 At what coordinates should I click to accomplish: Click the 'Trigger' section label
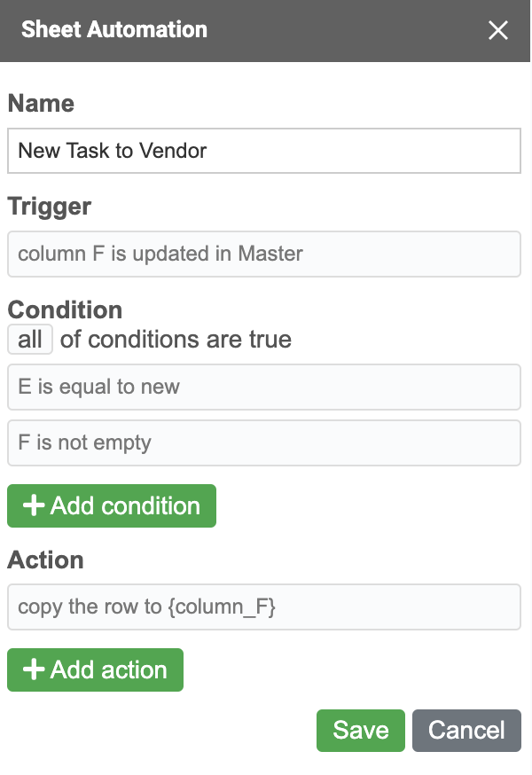(x=50, y=207)
